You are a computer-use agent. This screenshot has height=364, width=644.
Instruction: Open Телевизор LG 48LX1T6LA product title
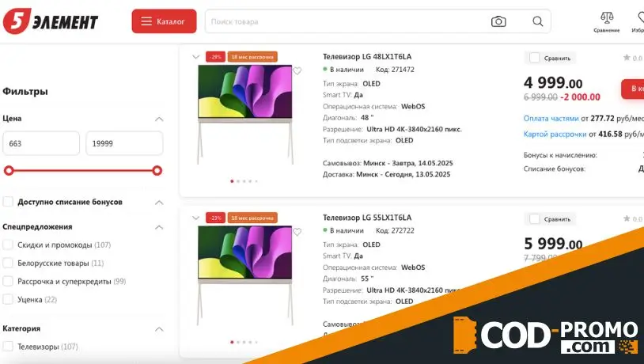(x=367, y=57)
